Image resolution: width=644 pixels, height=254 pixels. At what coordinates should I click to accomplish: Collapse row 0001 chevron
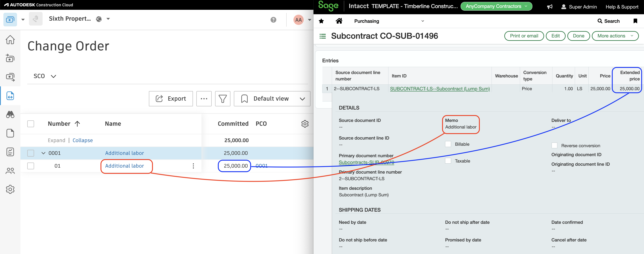coord(43,153)
